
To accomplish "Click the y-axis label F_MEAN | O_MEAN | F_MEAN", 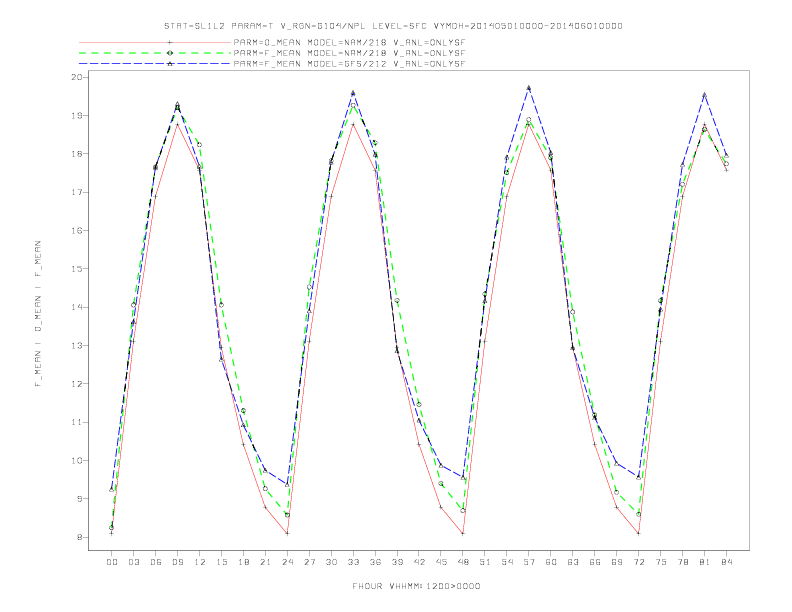I will [x=38, y=314].
